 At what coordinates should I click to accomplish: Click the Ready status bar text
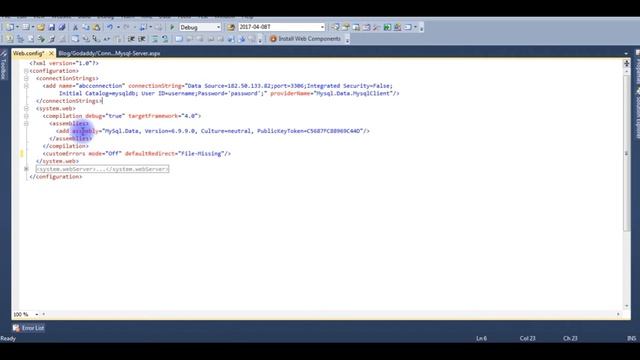coord(8,338)
